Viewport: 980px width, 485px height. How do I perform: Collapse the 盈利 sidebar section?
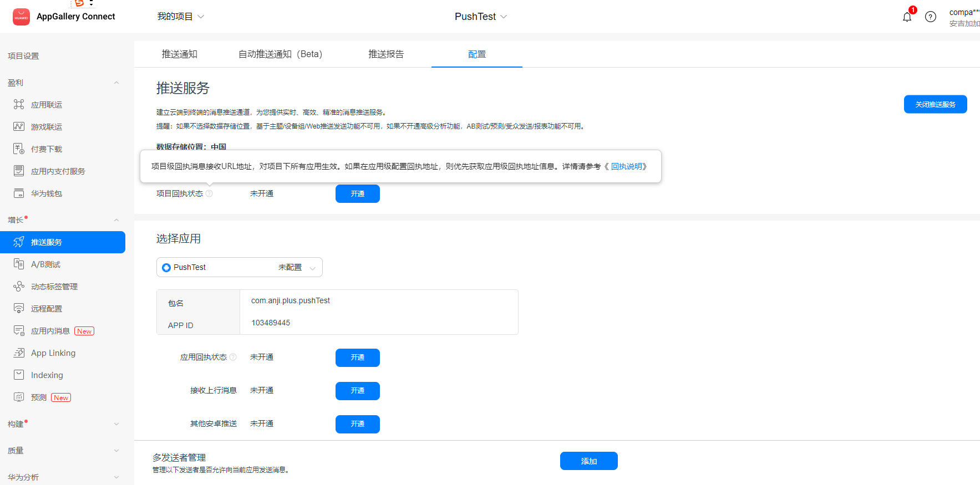coord(116,83)
